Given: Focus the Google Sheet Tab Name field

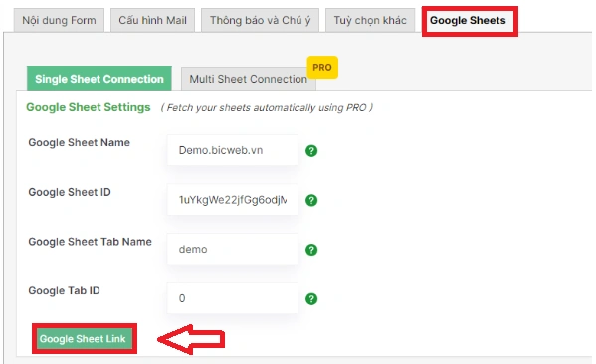Looking at the screenshot, I should pos(232,249).
